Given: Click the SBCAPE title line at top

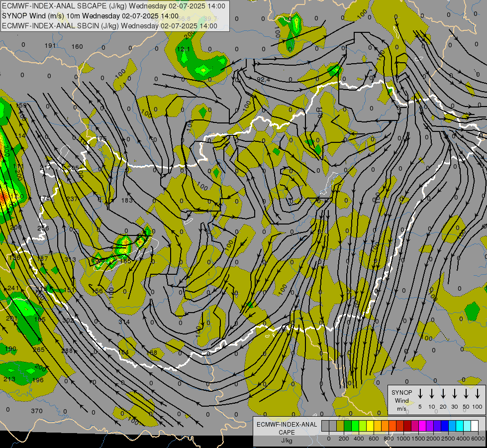Looking at the screenshot, I should pos(114,6).
